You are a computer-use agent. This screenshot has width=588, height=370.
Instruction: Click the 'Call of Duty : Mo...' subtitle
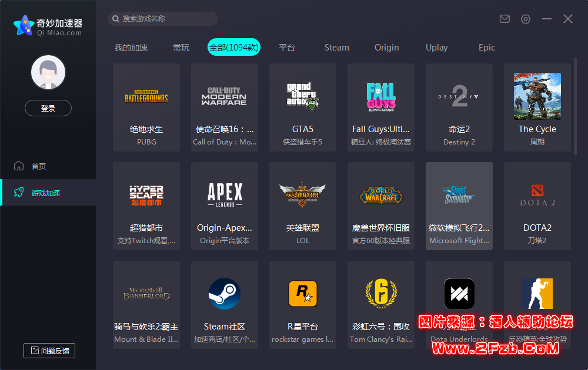coord(224,142)
